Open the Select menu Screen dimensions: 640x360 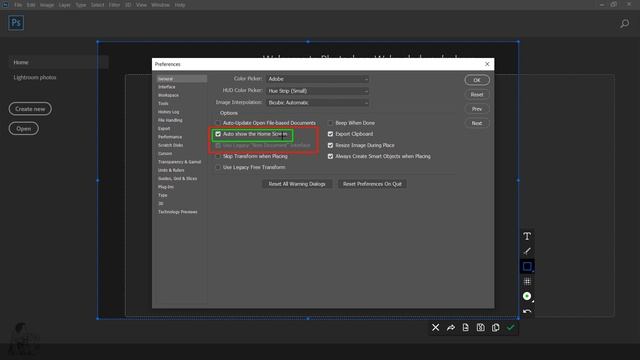pyautogui.click(x=98, y=5)
